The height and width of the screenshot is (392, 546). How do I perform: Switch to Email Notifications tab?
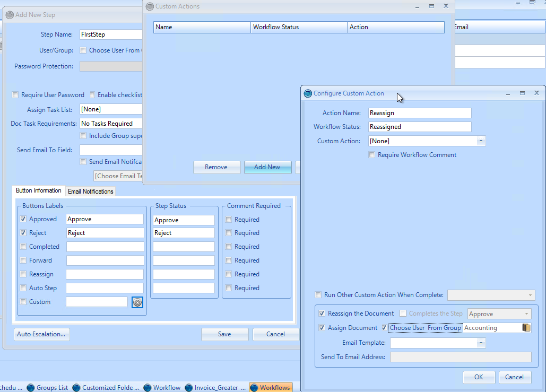[x=91, y=191]
